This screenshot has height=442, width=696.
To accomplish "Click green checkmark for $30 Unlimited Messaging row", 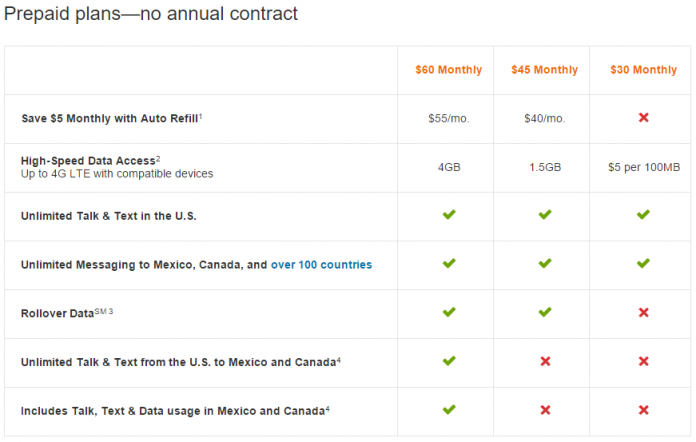I will tap(643, 264).
